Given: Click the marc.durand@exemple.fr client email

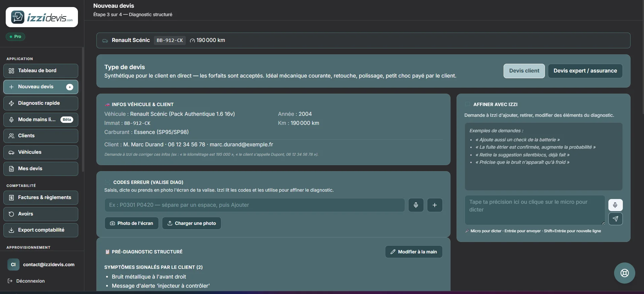Looking at the screenshot, I should [x=241, y=145].
